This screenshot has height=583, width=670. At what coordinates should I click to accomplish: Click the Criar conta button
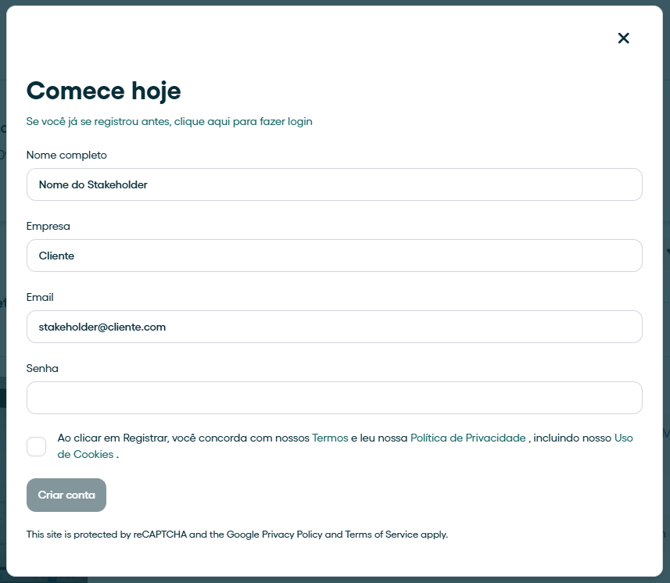tap(66, 495)
